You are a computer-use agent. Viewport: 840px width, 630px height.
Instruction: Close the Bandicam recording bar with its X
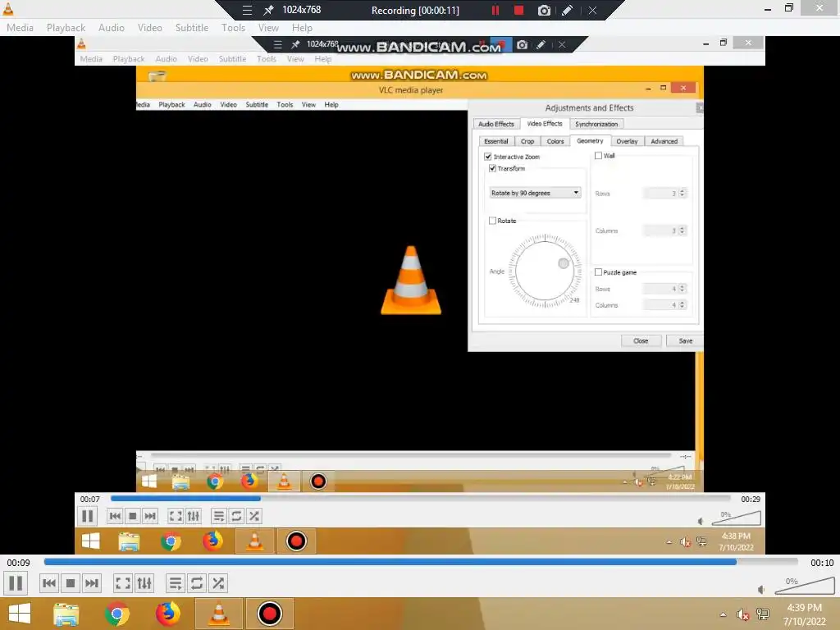592,10
